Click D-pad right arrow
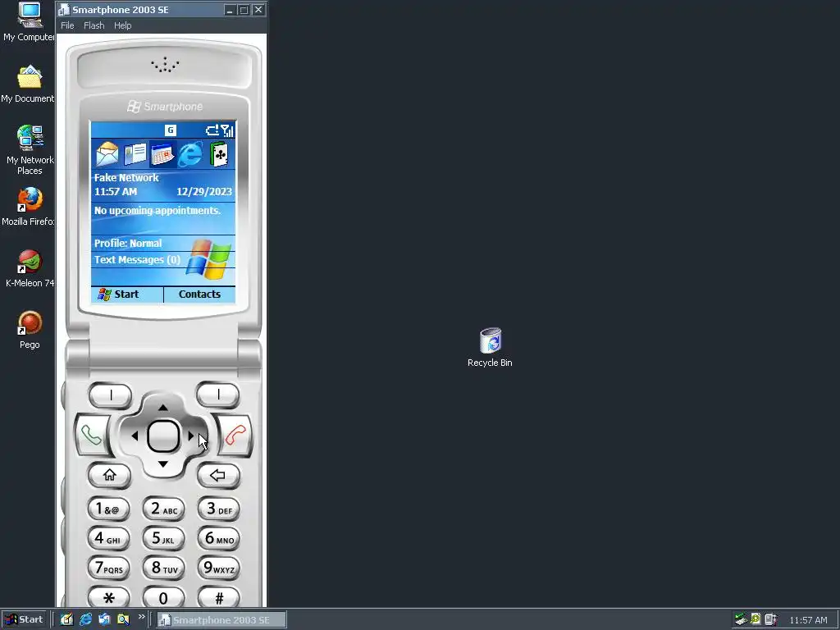Screen dimensions: 840x630 [191, 436]
